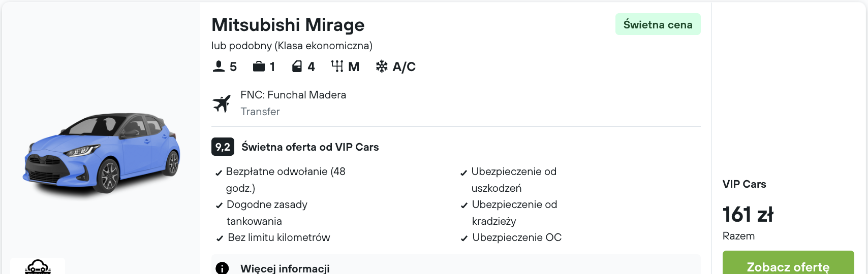Click the FNC: Funchal Madera location
This screenshot has width=868, height=276.
[293, 95]
